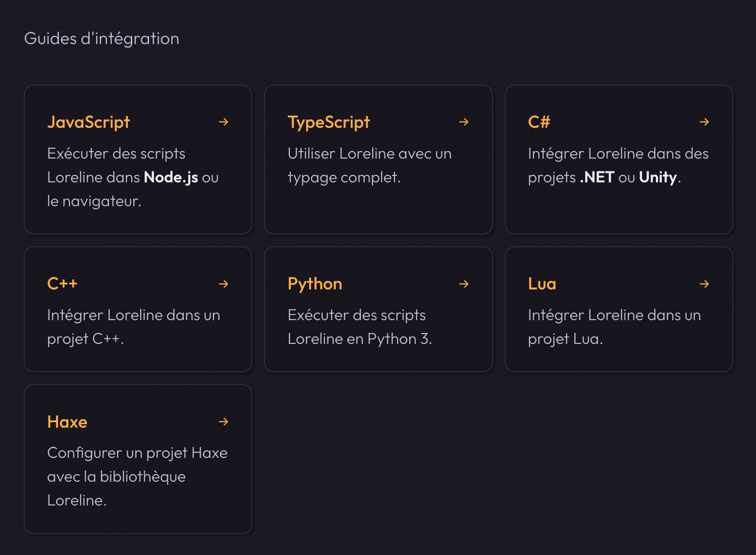Go to the C# integration guide title

point(539,122)
